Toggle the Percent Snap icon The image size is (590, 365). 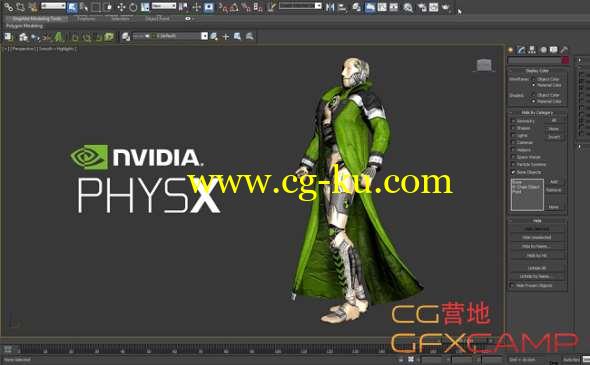click(246, 7)
